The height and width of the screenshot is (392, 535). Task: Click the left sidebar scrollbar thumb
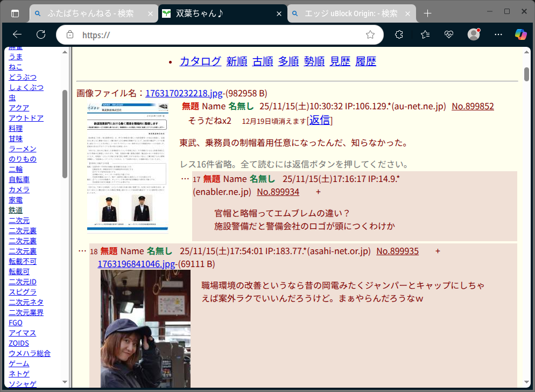65,134
